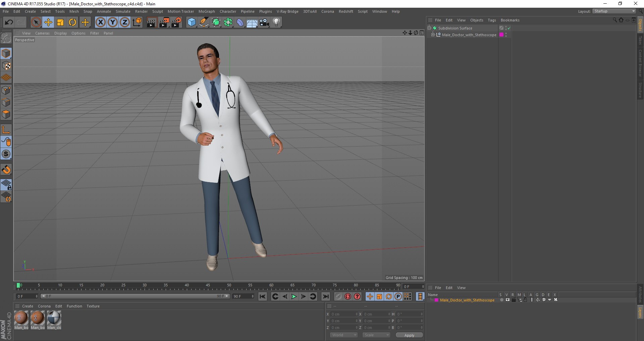Click the X position input field
This screenshot has height=341, width=644.
pyautogui.click(x=344, y=314)
